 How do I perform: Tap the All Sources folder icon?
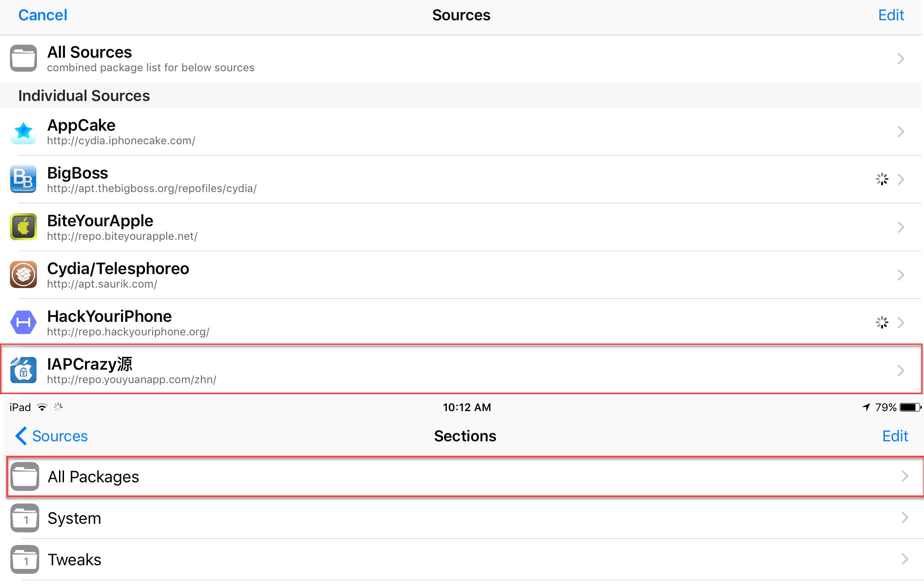(x=23, y=59)
